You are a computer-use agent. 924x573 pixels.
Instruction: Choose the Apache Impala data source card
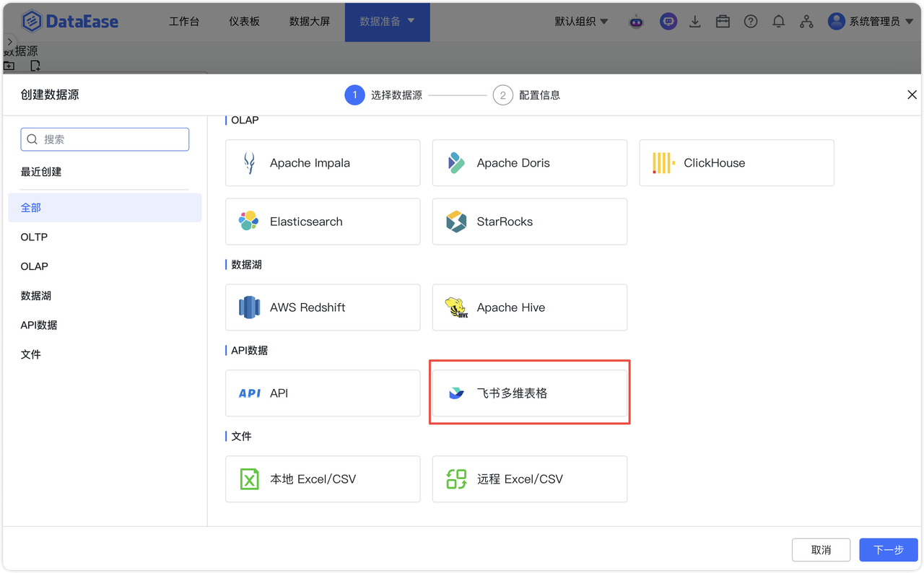pos(323,163)
